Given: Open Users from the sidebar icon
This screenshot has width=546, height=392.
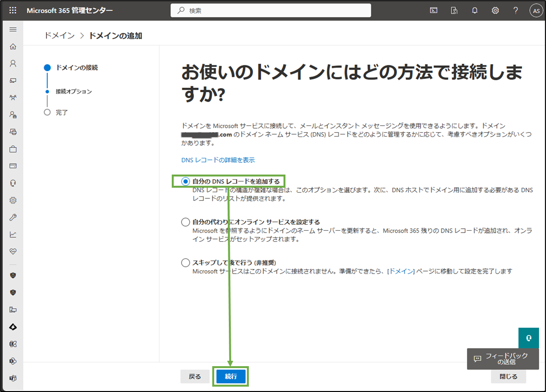Looking at the screenshot, I should click(x=13, y=64).
